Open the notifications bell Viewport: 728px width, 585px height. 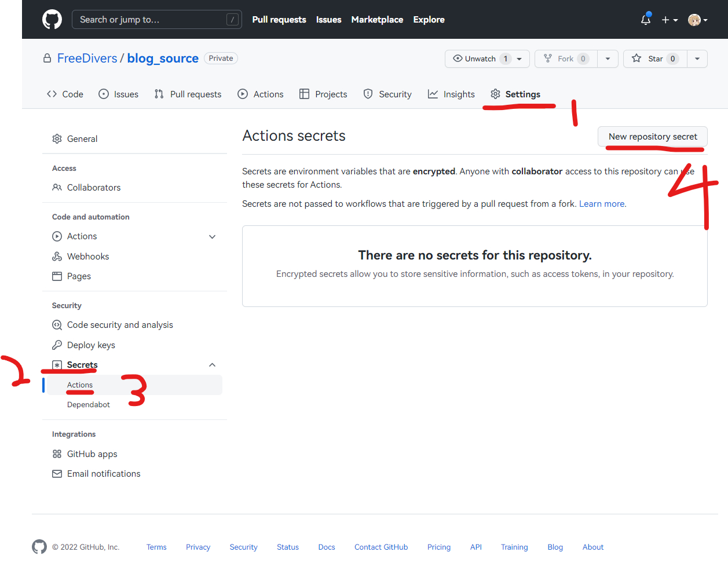tap(646, 20)
